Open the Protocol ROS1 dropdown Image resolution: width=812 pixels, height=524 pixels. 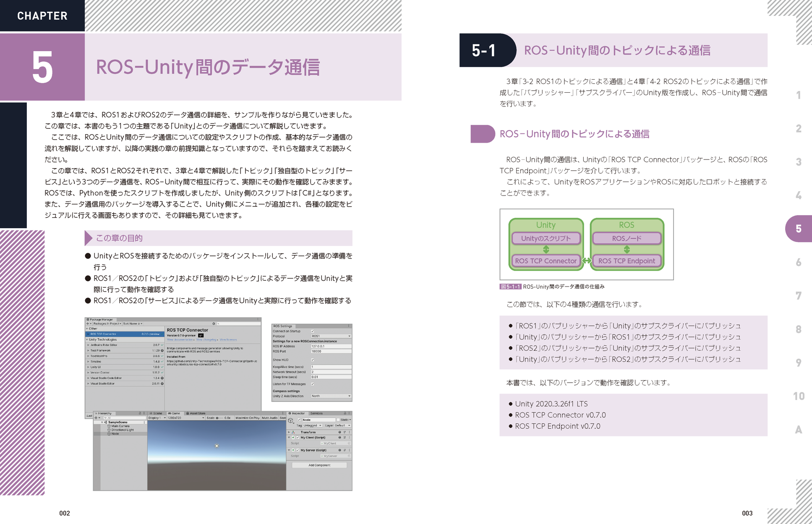(331, 336)
